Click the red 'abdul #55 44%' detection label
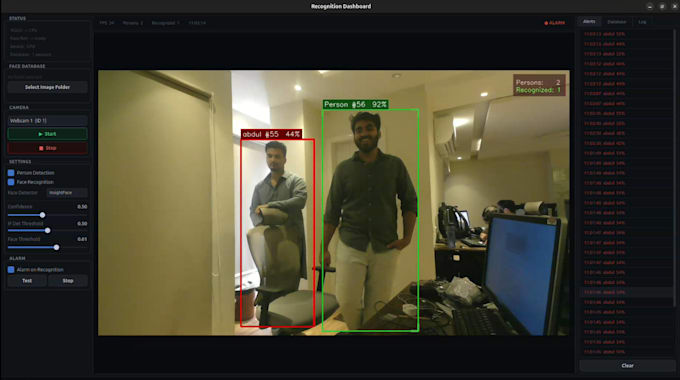 (x=271, y=134)
